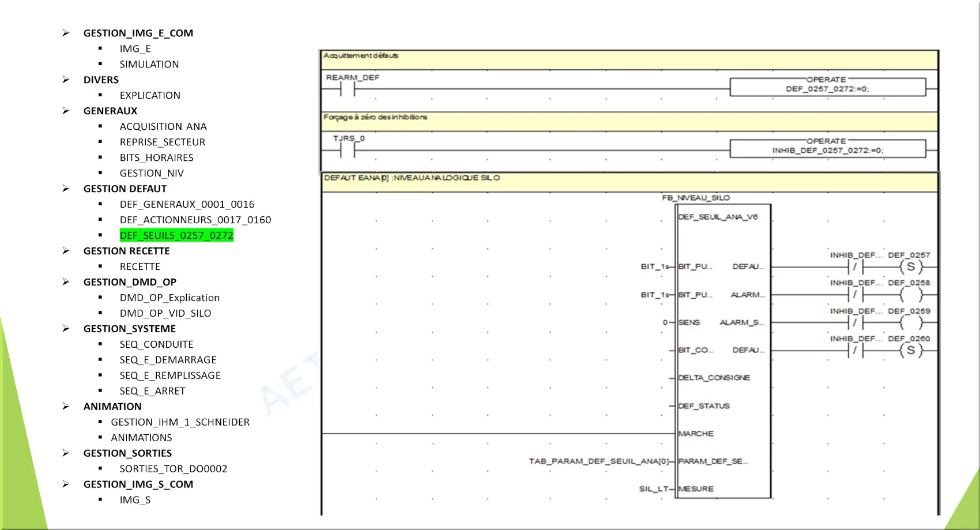The width and height of the screenshot is (980, 530).
Task: Open the RECETTE section
Action: tap(140, 267)
